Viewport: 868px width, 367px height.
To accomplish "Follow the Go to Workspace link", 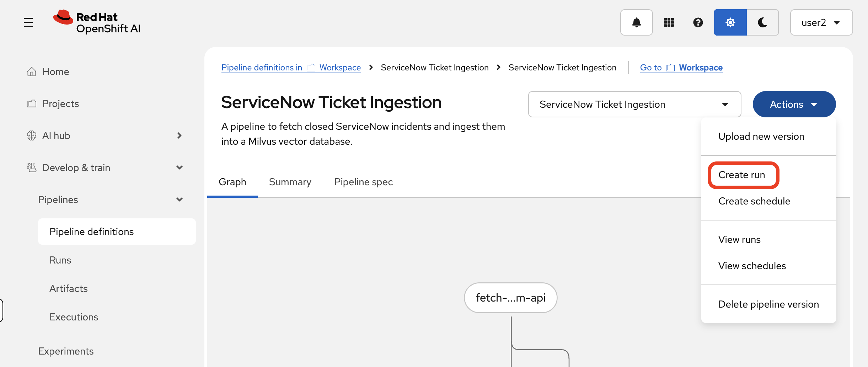I will pos(681,67).
